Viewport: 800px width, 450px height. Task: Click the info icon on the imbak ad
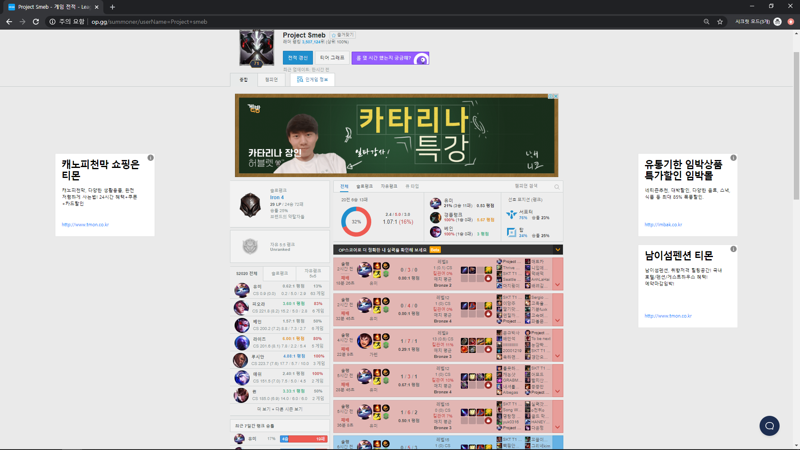[733, 158]
